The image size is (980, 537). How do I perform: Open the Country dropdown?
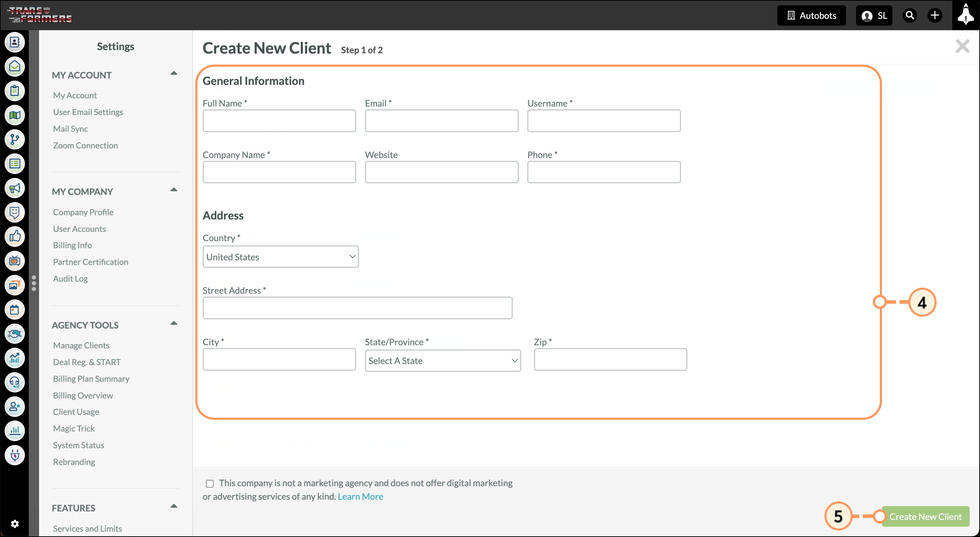(x=281, y=256)
